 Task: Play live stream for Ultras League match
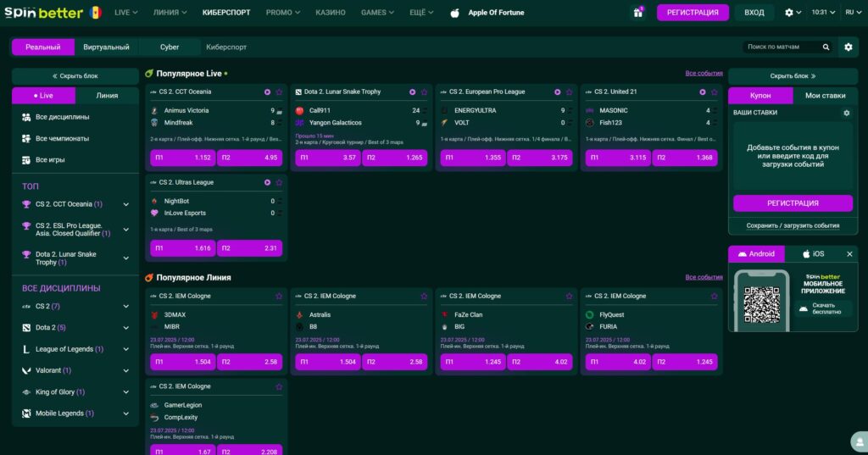[268, 182]
